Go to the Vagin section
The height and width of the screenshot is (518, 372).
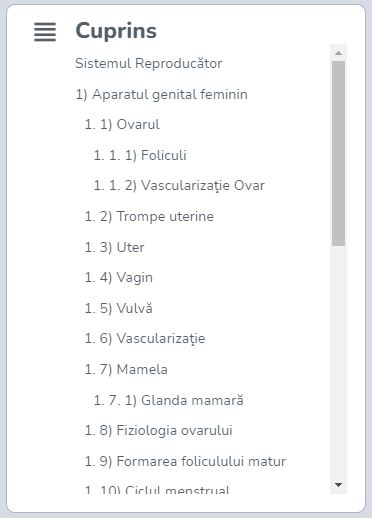pos(119,278)
